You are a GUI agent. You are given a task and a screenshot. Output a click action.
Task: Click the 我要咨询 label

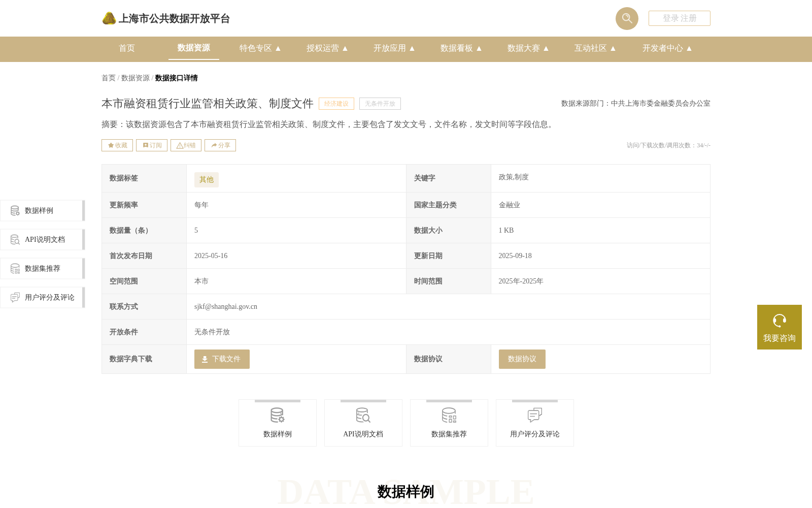tap(780, 338)
